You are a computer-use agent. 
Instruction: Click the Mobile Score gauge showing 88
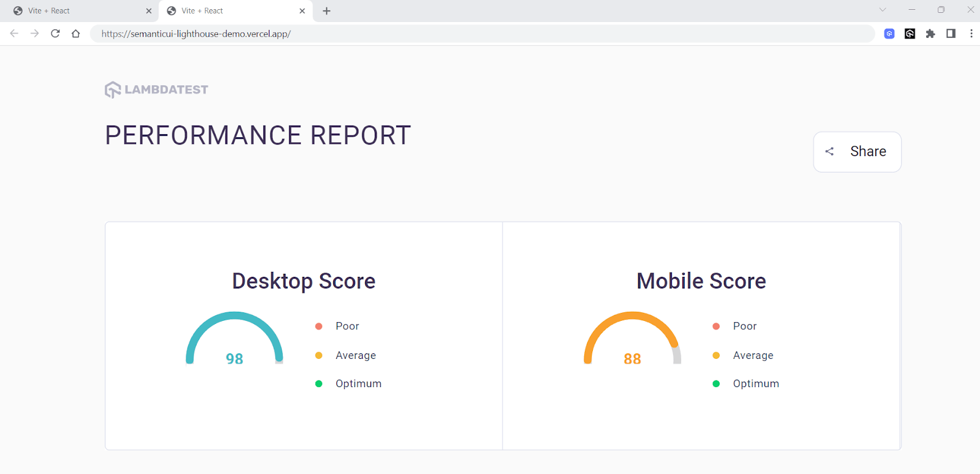tap(632, 340)
